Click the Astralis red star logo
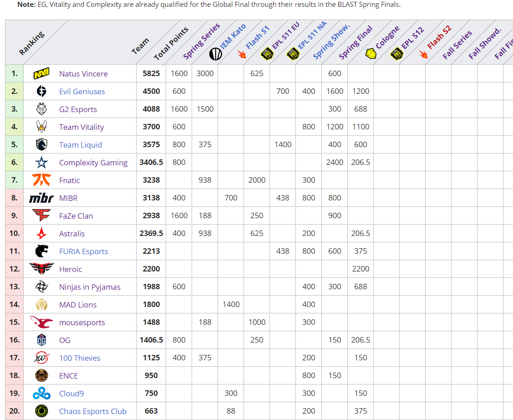Image resolution: width=513 pixels, height=420 pixels. coord(41,233)
